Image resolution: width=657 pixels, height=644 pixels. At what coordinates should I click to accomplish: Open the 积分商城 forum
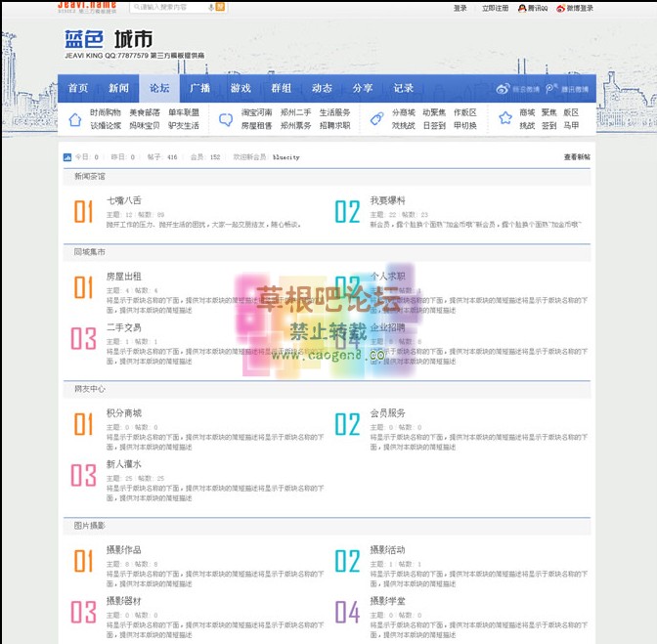pyautogui.click(x=124, y=413)
